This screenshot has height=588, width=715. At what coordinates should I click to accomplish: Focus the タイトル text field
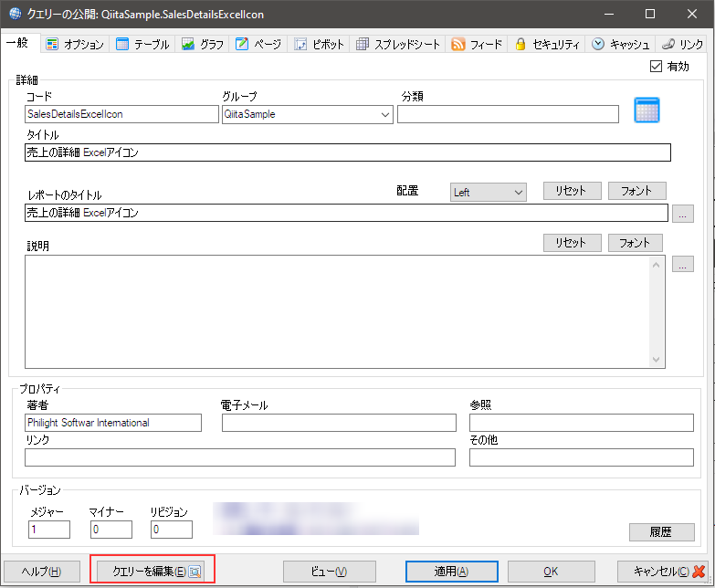[x=348, y=152]
